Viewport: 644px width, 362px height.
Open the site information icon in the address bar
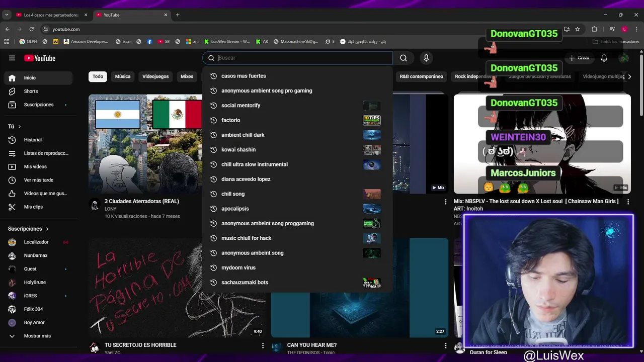click(46, 29)
